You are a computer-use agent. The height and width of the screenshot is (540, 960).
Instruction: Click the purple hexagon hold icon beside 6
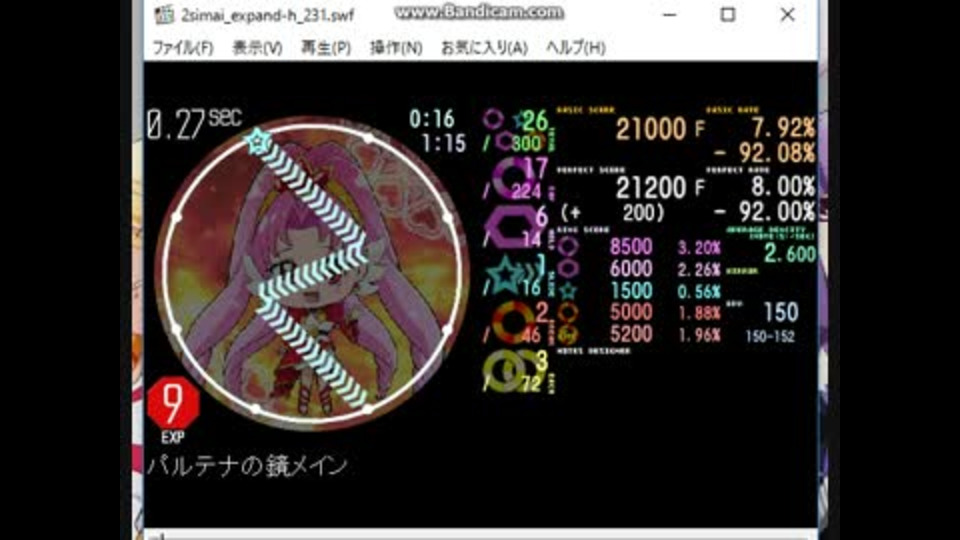tap(511, 227)
